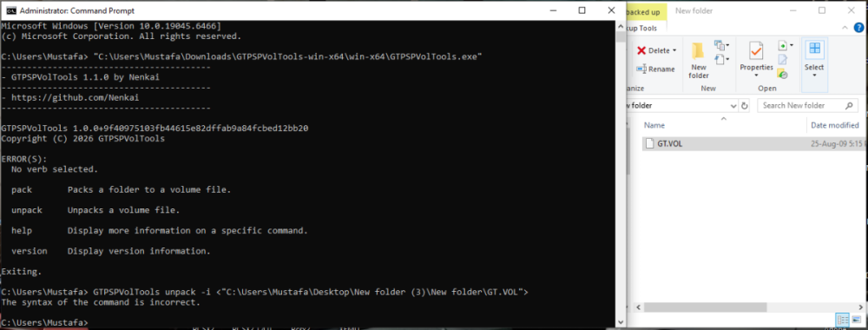
Task: Click the New folder icon in ribbon
Action: click(x=698, y=51)
